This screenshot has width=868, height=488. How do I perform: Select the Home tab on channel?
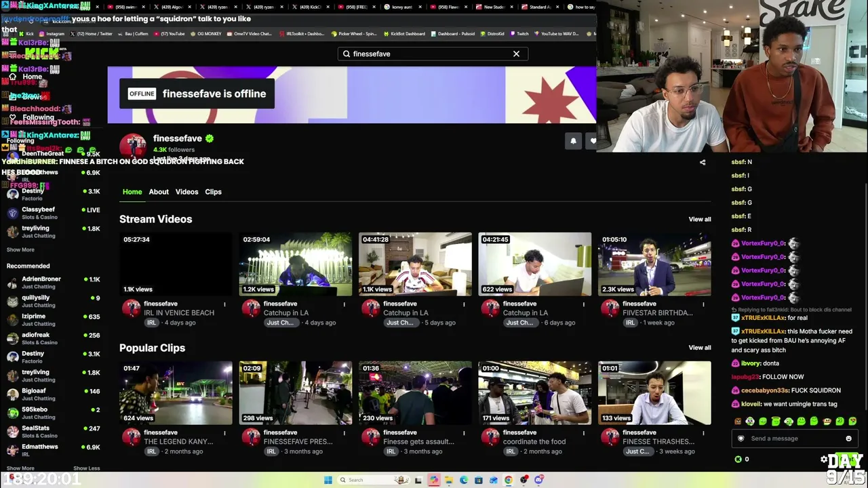[x=132, y=192]
